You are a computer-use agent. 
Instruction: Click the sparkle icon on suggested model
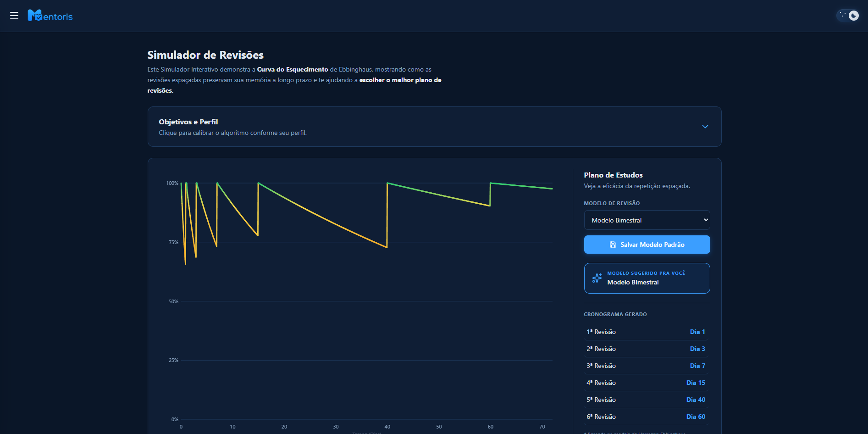(597, 278)
